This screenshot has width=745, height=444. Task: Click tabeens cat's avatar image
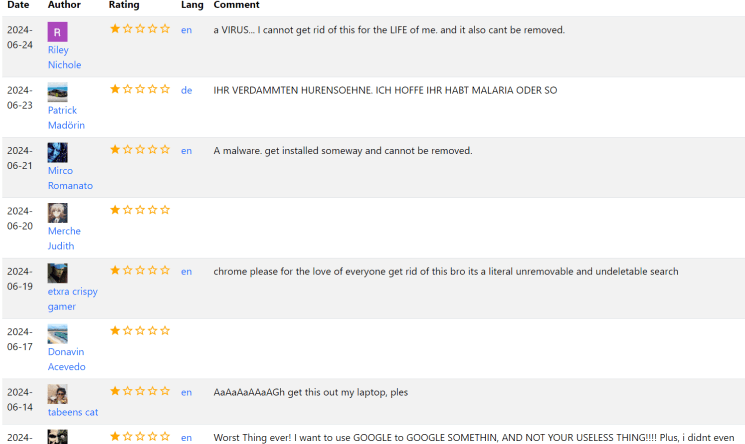click(x=58, y=394)
